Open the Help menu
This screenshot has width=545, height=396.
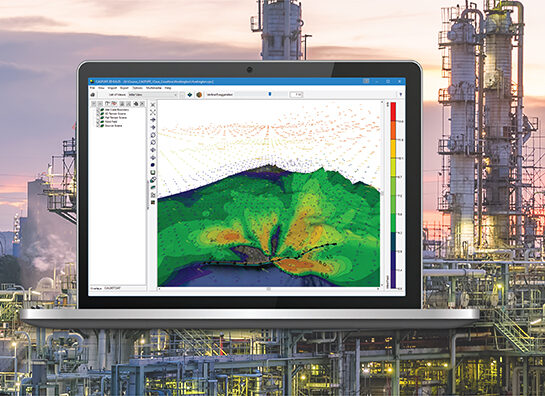tap(168, 88)
